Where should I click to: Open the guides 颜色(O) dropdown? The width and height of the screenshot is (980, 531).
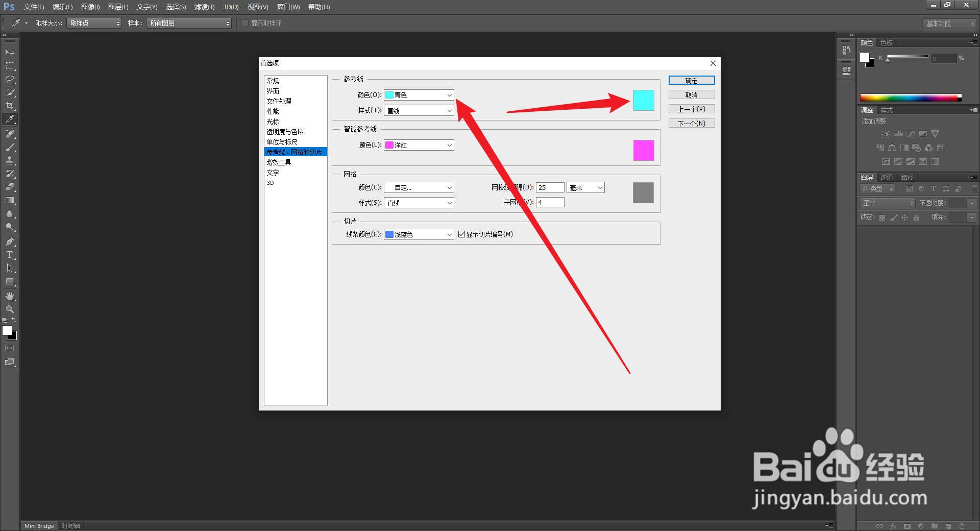pos(419,95)
